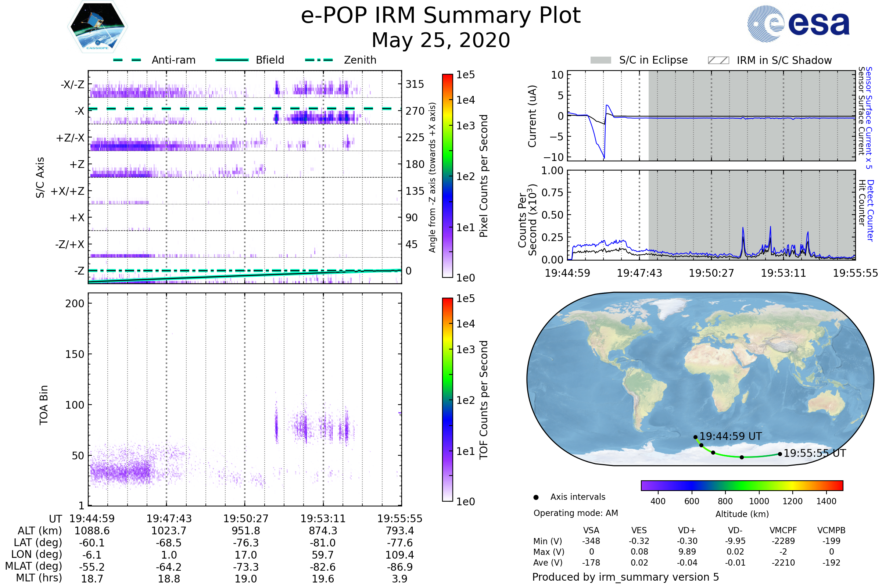Click the IRM in S/C Shadow hatched patch
The height and width of the screenshot is (588, 882).
pos(718,60)
